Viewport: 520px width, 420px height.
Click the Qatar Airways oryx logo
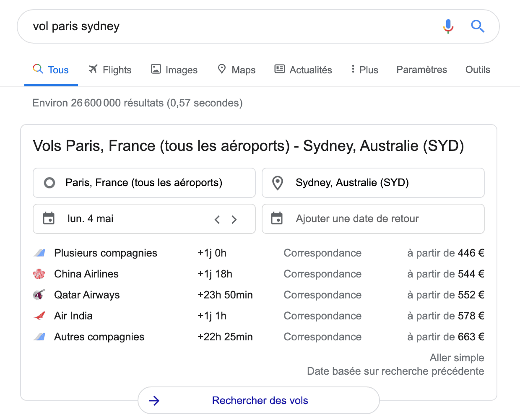point(39,295)
